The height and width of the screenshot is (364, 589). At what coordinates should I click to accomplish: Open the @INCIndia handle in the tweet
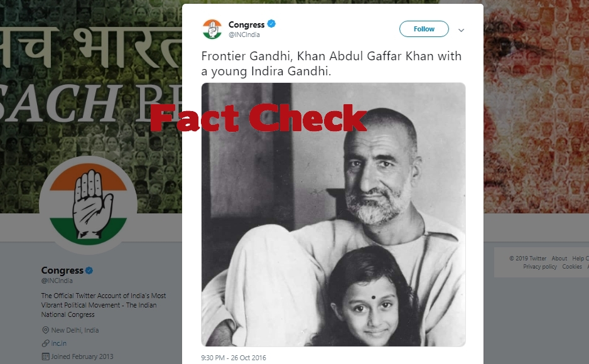(244, 35)
